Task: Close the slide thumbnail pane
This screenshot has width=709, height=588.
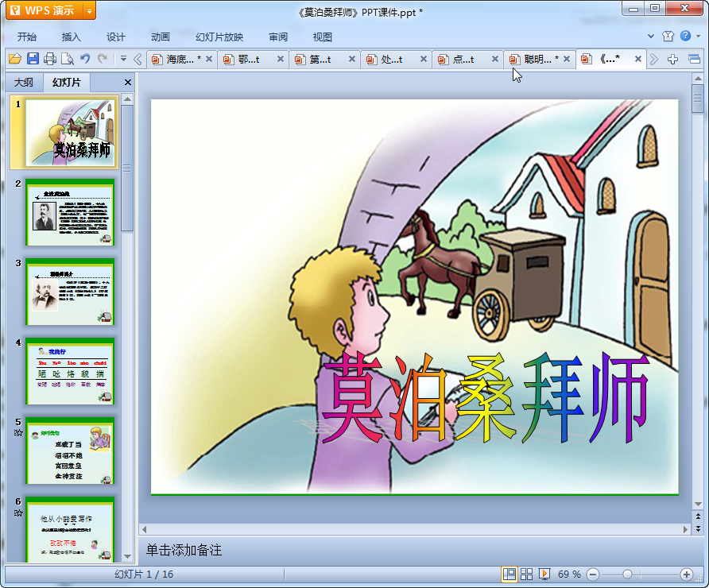Action: (x=127, y=83)
